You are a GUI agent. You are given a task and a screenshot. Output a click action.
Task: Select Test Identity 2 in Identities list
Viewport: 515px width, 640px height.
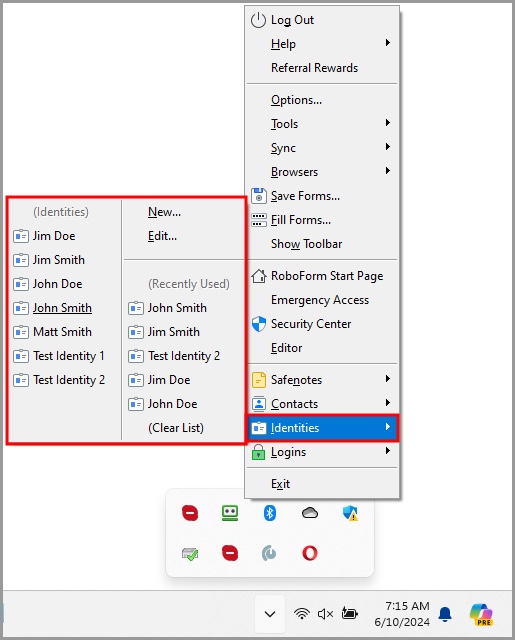(x=65, y=380)
